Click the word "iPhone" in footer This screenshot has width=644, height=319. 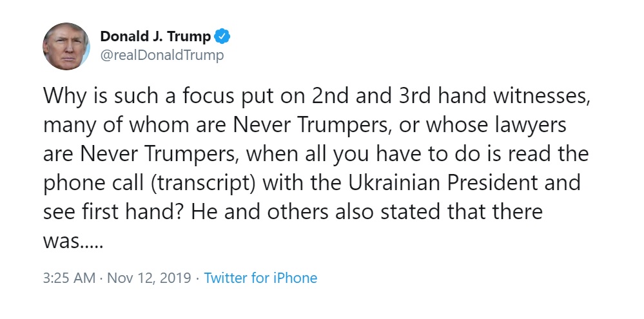[295, 278]
